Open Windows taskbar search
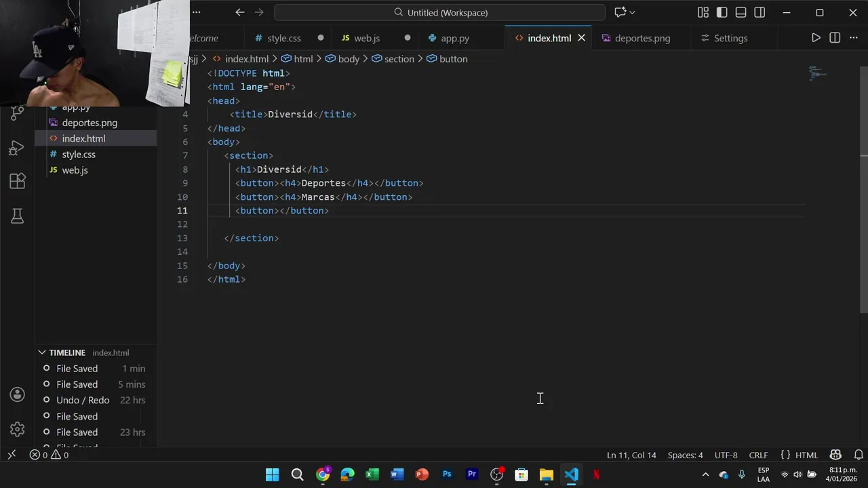The height and width of the screenshot is (488, 868). coord(297,474)
